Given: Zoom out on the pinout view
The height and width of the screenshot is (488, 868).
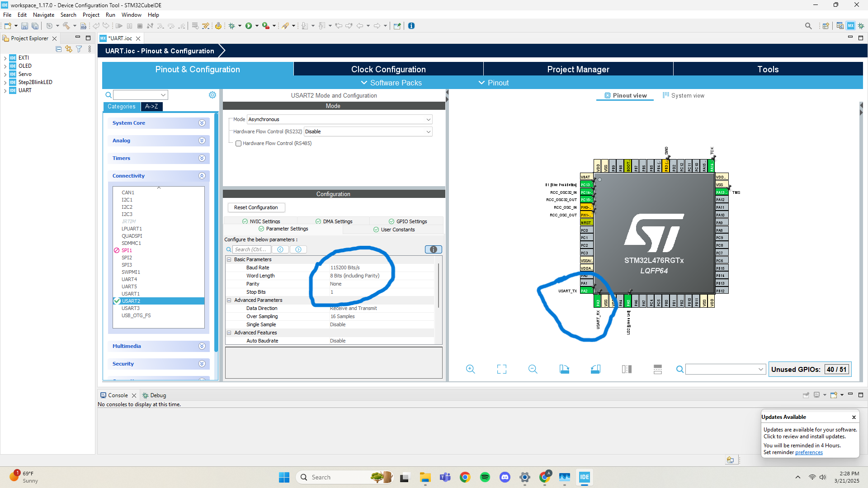Looking at the screenshot, I should [x=533, y=369].
